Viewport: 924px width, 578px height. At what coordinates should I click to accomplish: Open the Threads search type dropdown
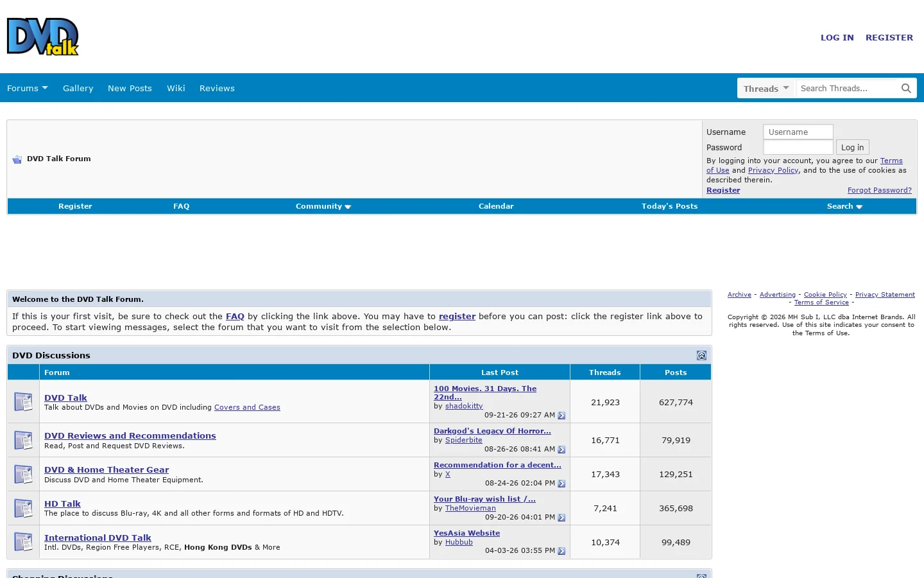click(x=766, y=88)
